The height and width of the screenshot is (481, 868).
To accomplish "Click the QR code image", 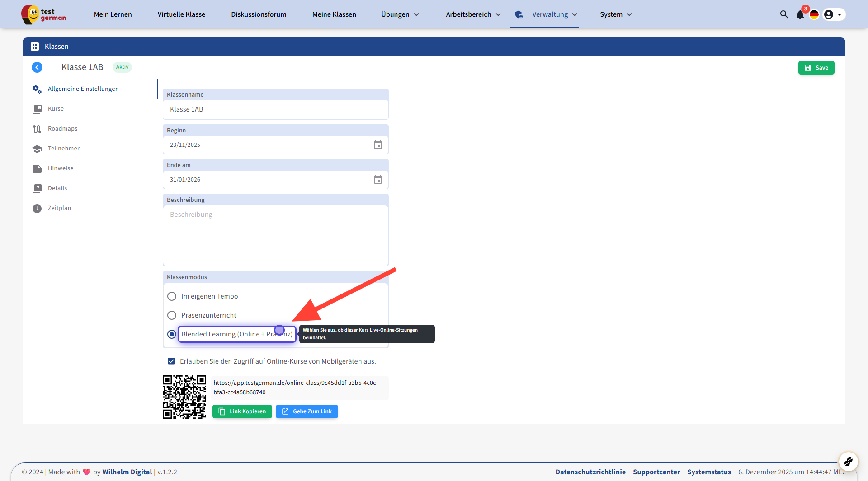I will point(184,397).
